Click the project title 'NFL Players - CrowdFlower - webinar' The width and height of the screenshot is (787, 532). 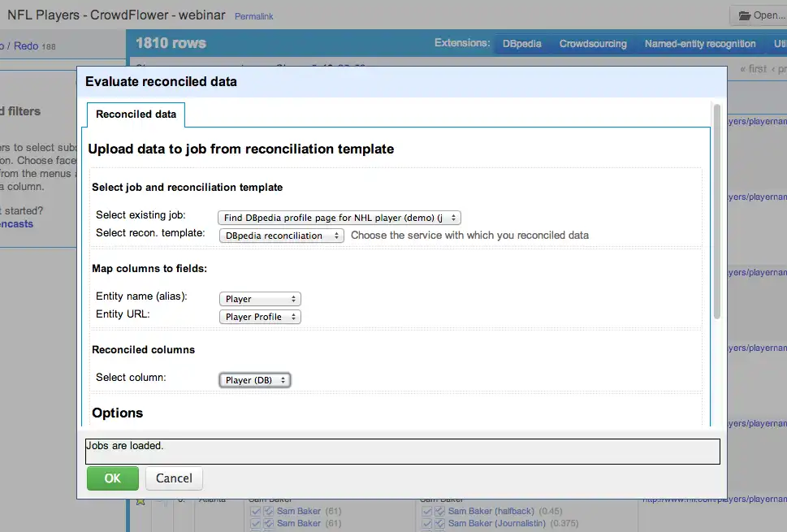pos(116,15)
